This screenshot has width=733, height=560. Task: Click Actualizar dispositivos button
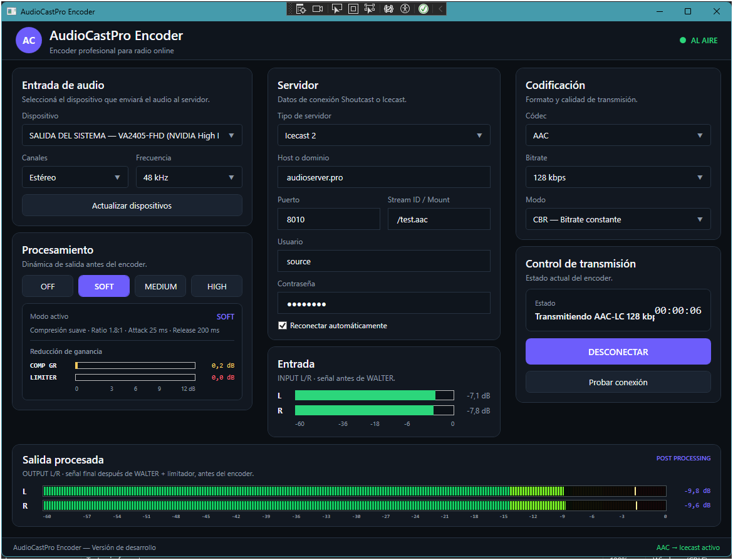132,205
